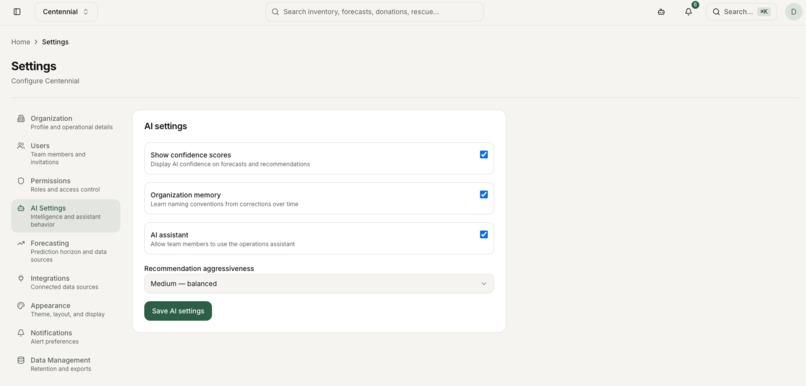Click the Notifications bell sidebar icon

(21, 333)
